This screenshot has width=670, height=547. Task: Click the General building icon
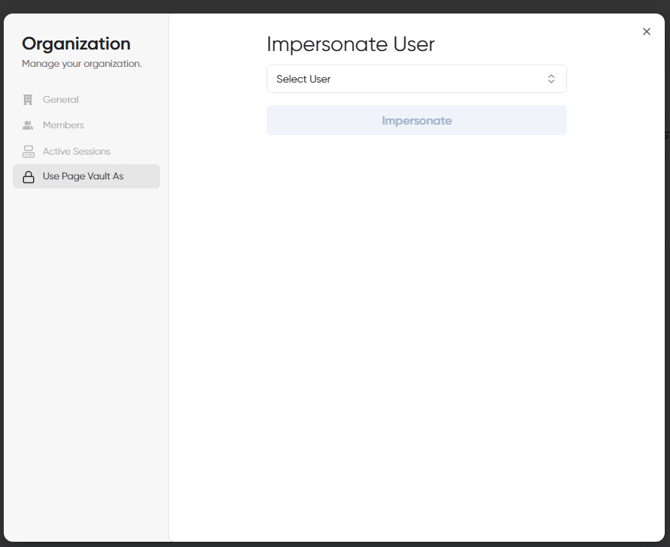click(x=28, y=100)
